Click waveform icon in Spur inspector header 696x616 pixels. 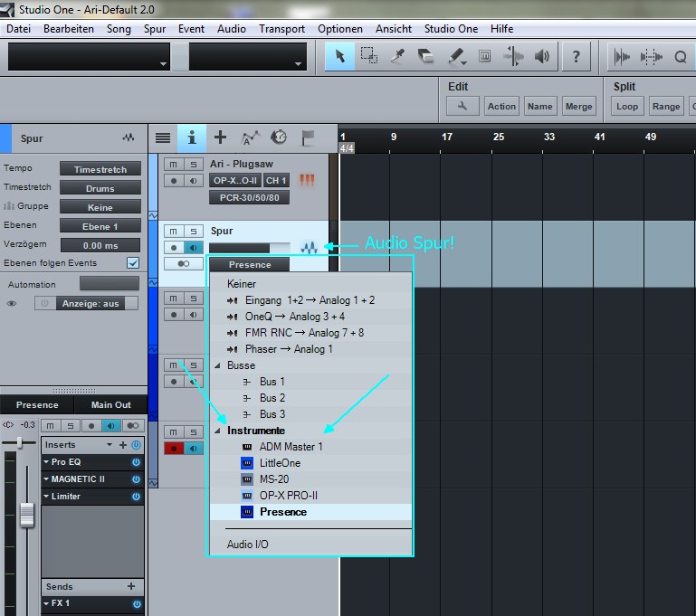pos(129,137)
